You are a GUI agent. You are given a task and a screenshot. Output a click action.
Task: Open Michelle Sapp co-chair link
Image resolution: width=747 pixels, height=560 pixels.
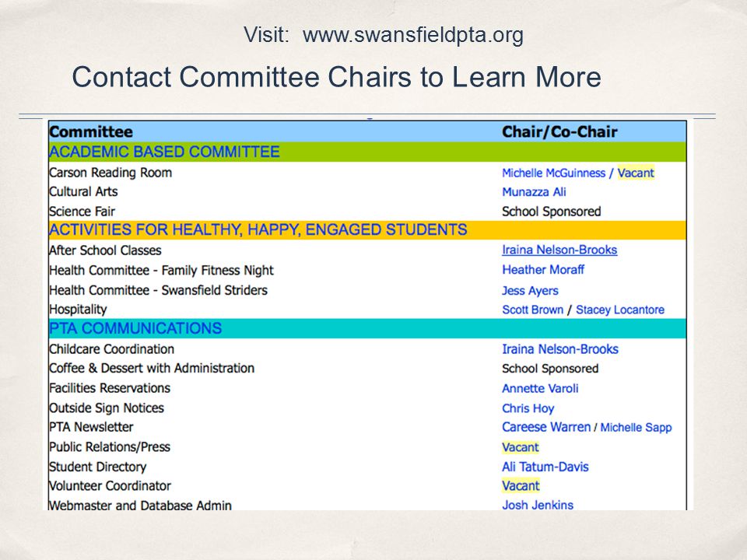(x=636, y=428)
